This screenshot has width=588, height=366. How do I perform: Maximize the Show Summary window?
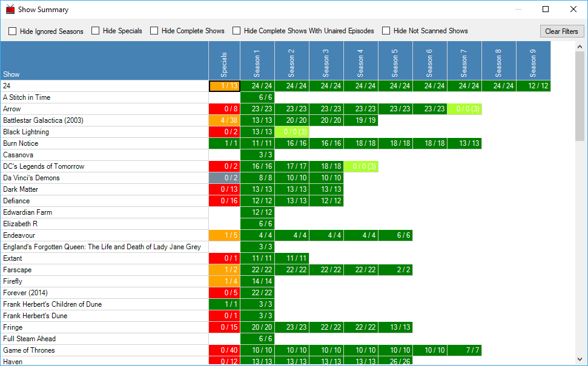tap(546, 9)
